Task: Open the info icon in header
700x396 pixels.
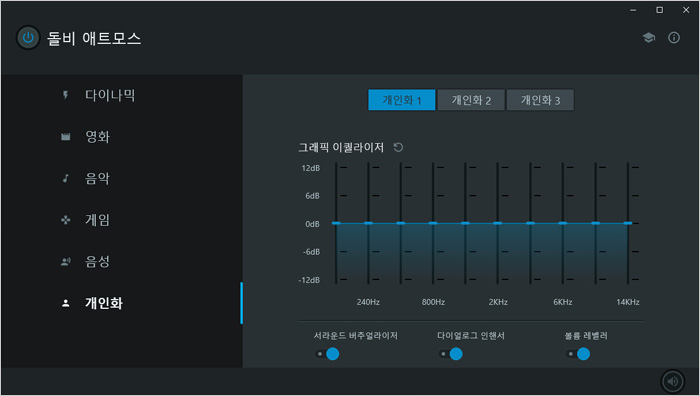Action: (x=674, y=38)
